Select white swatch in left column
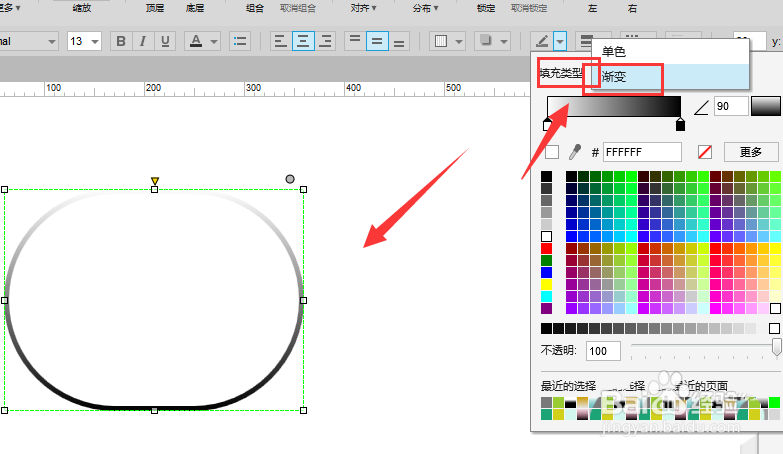This screenshot has height=454, width=783. pos(547,236)
